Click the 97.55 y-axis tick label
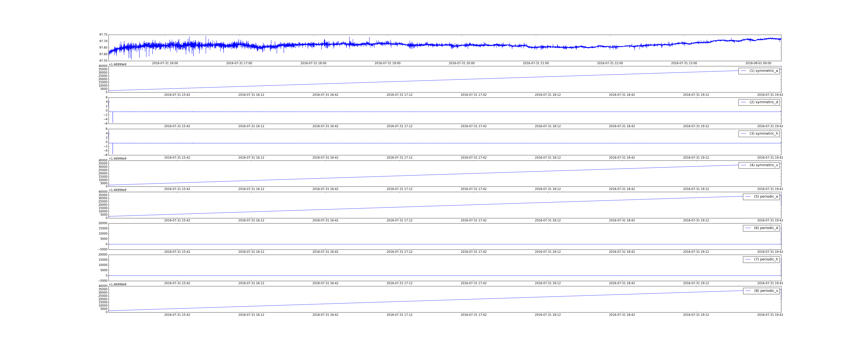Image resolution: width=868 pixels, height=347 pixels. pyautogui.click(x=103, y=61)
